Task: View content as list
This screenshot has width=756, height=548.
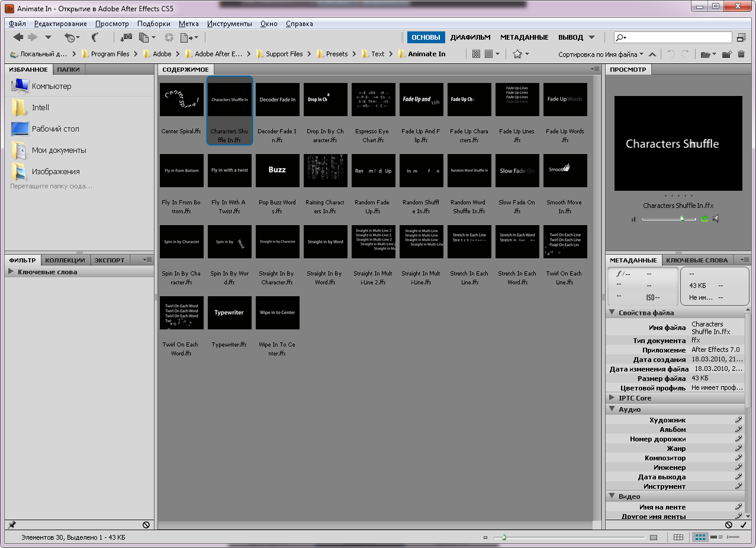Action: [x=734, y=537]
